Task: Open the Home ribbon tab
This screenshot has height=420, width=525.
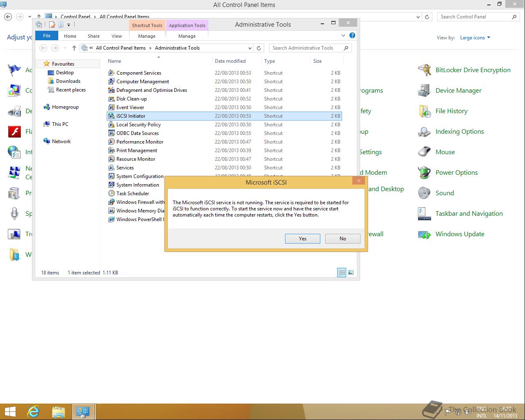Action: (70, 36)
